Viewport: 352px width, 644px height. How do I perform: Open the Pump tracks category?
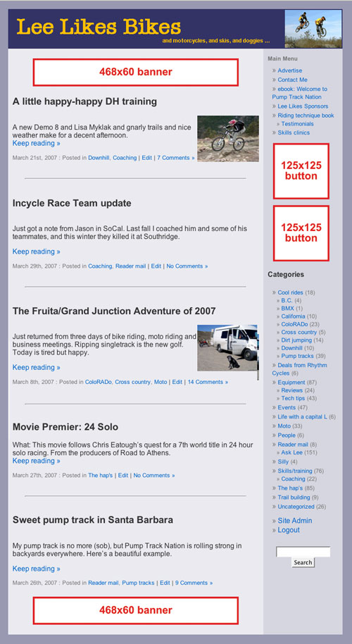pos(297,356)
